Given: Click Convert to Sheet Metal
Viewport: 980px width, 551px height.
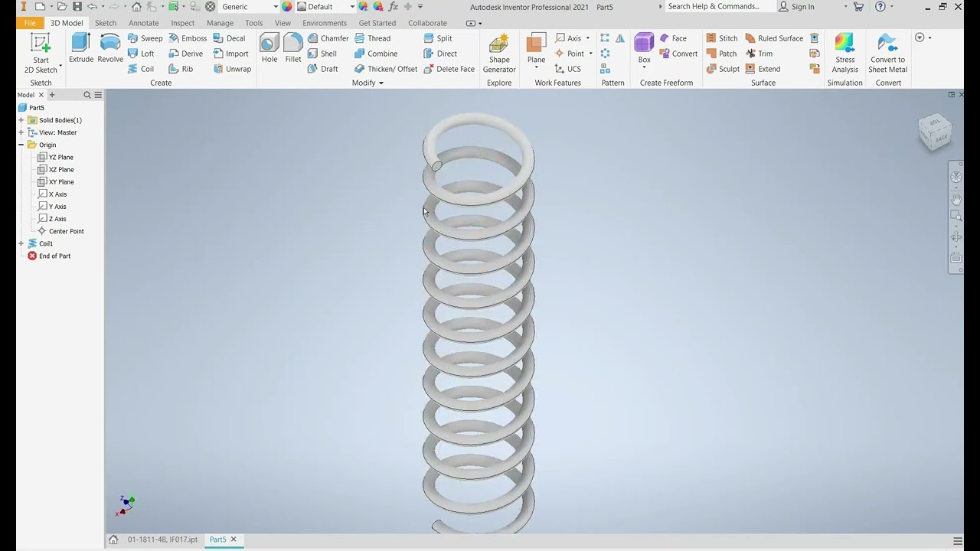Looking at the screenshot, I should click(888, 54).
